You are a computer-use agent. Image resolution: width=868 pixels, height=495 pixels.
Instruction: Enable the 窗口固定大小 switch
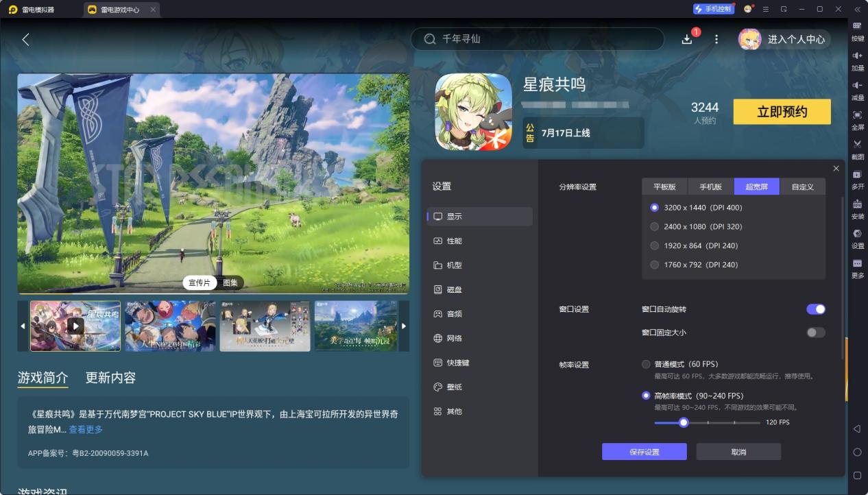[x=816, y=333]
